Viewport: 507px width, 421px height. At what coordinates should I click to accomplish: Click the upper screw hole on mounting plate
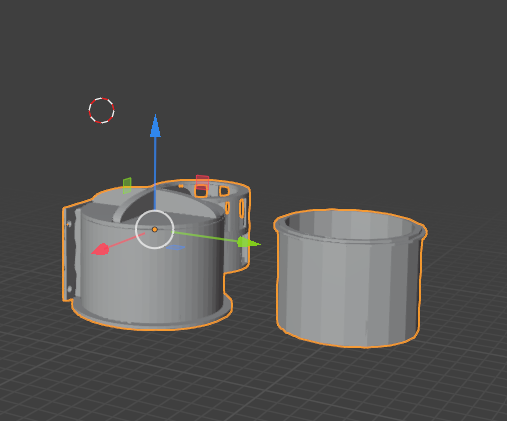point(69,224)
